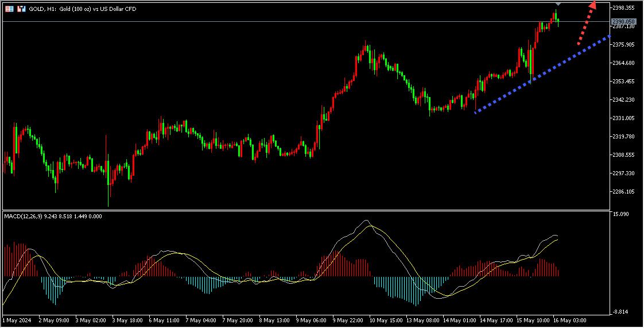Click the -8.814 MACD scale label

(620, 312)
